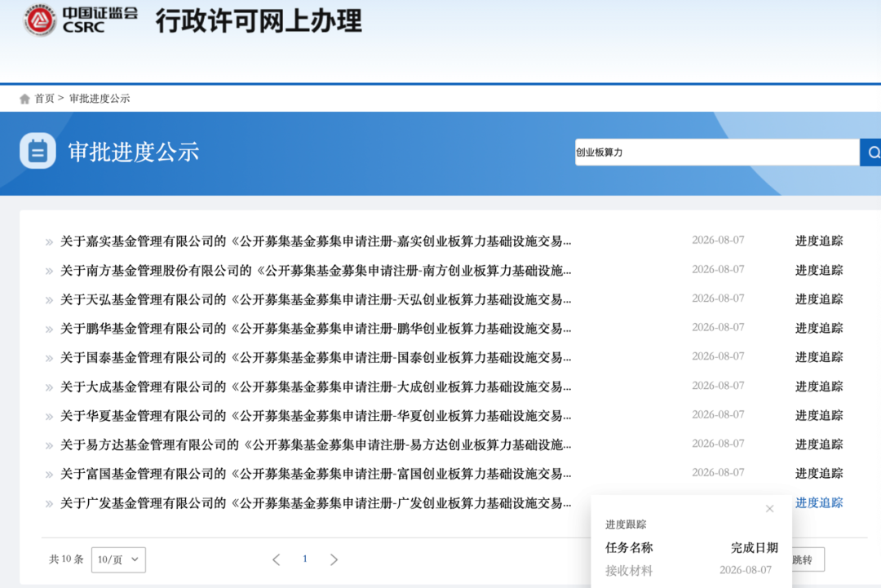
Task: Close the 进度跟踪 popup
Action: [770, 508]
